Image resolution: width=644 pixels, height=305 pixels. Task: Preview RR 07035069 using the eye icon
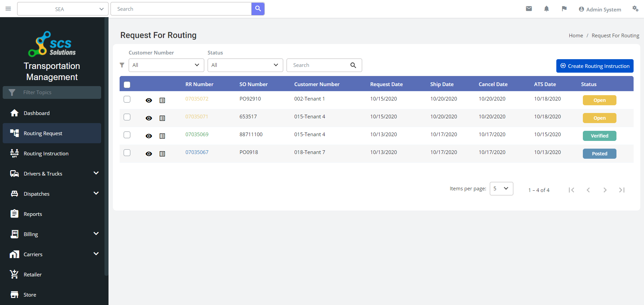[149, 136]
